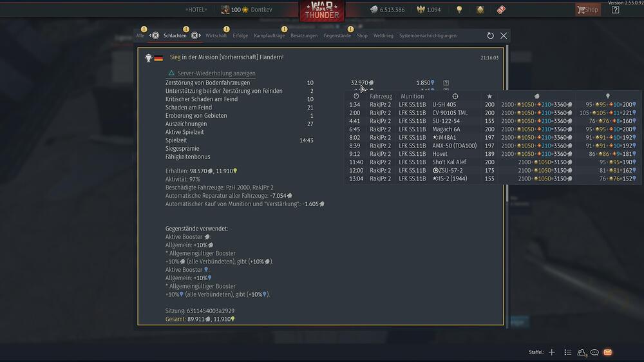644x362 pixels.
Task: Switch to the Gegenstände tab
Action: 337,35
